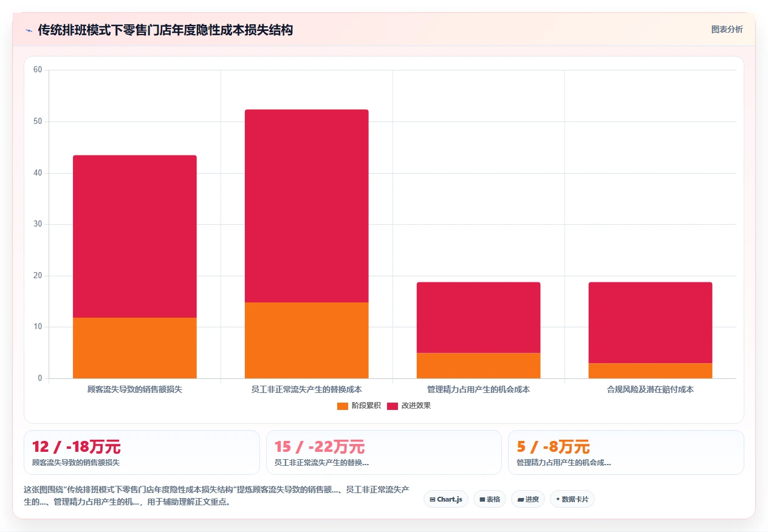Click x-axis label 管理精力占用产生的机会成本
The width and height of the screenshot is (768, 532).
pos(479,389)
